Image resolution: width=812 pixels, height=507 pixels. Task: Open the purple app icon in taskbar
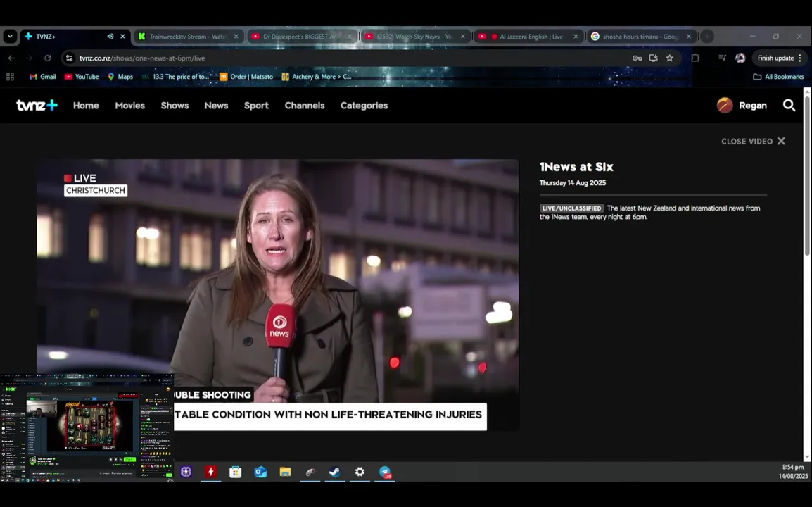(186, 472)
